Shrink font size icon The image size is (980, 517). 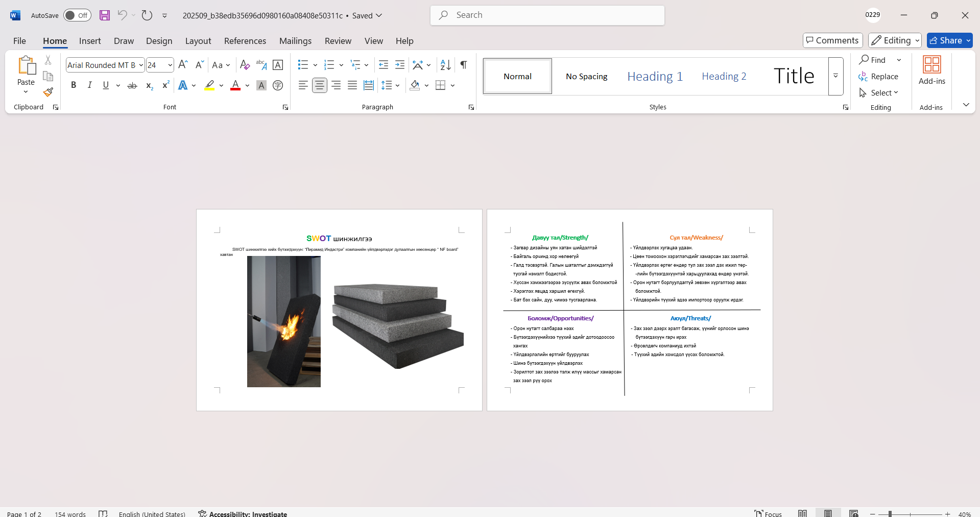pos(200,65)
